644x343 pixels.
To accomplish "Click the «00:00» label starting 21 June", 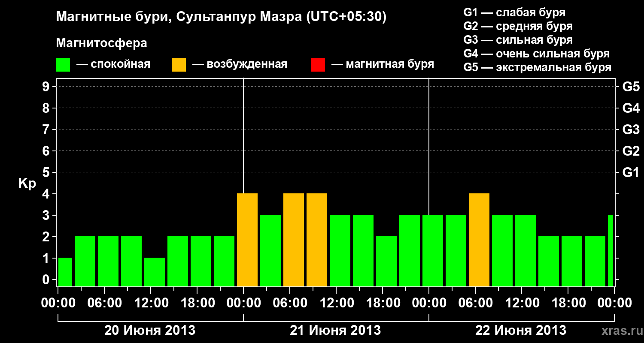I will 243,303.
